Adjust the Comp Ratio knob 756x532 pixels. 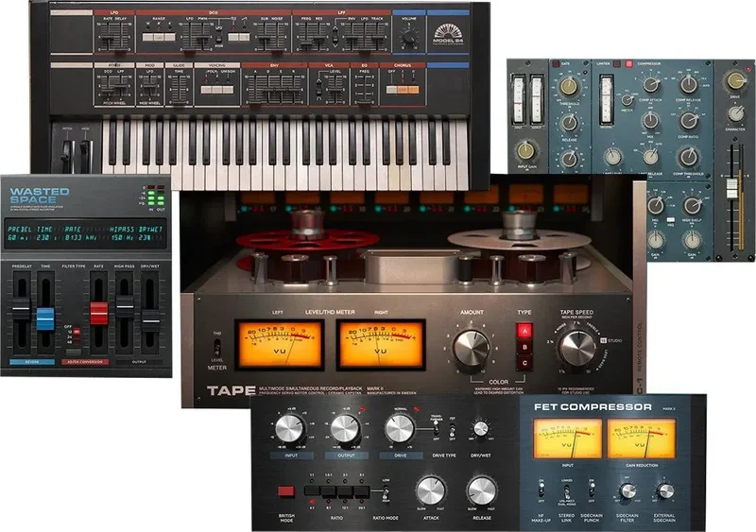(689, 121)
